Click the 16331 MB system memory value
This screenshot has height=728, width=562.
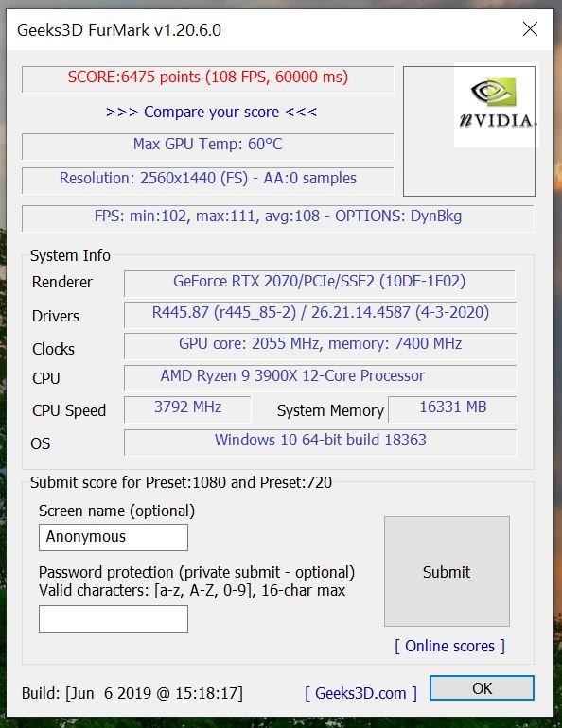pyautogui.click(x=452, y=408)
